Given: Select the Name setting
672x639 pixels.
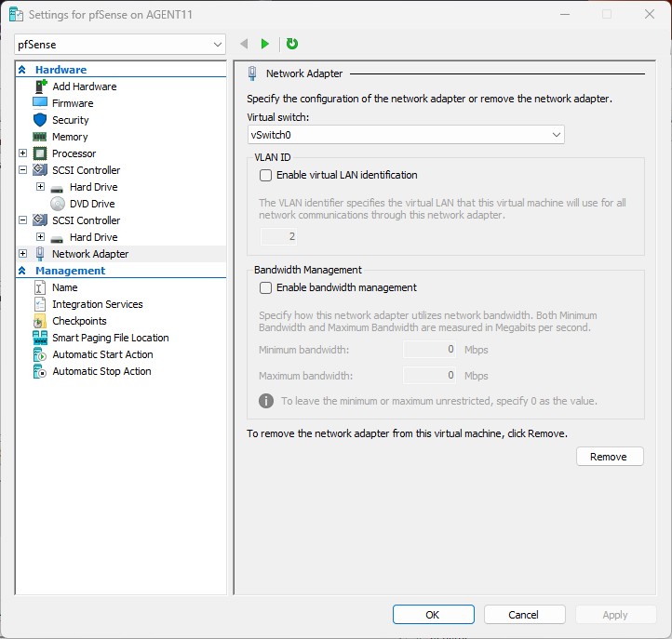Looking at the screenshot, I should (x=65, y=287).
